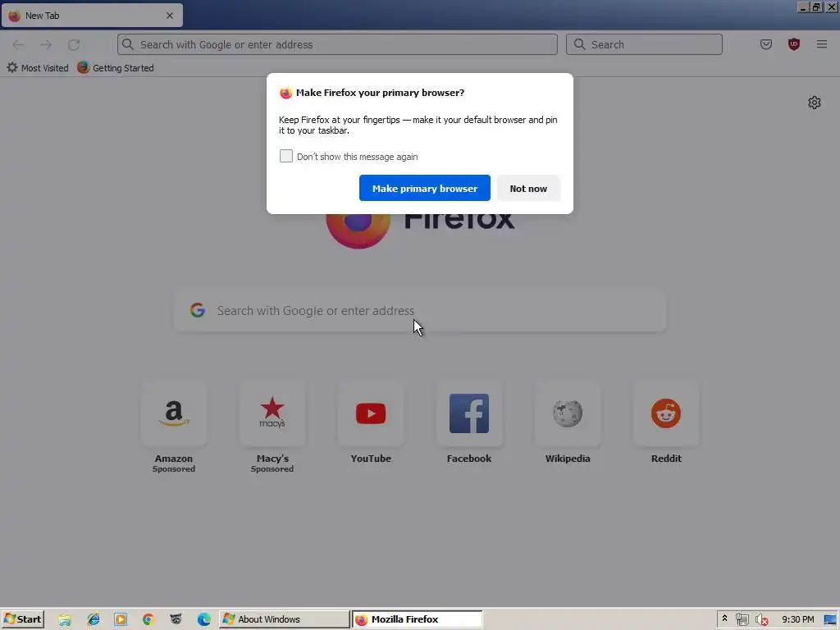840x630 pixels.
Task: Open Save to Pocket icon
Action: coord(766,44)
